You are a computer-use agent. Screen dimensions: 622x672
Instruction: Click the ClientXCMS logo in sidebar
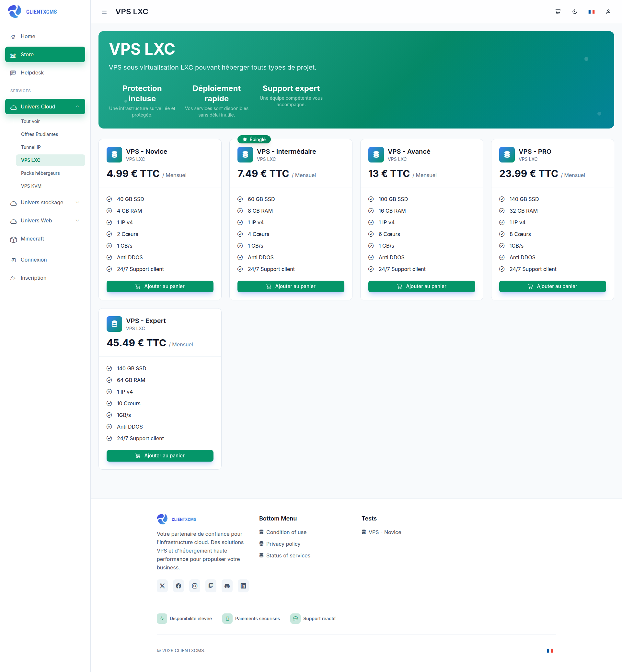(x=32, y=11)
